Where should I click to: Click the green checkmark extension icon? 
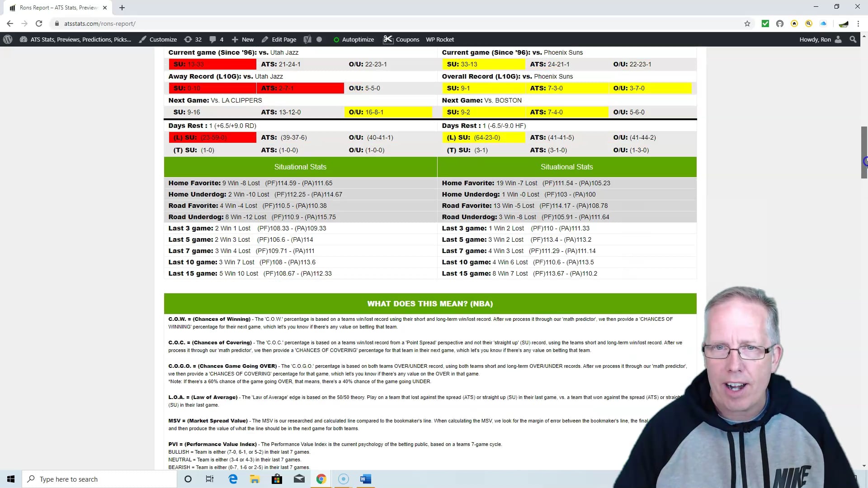[x=765, y=23]
